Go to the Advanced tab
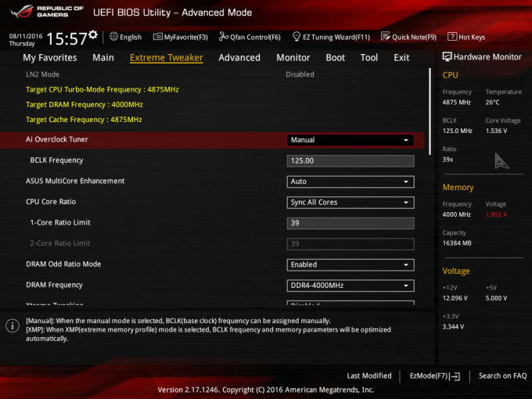 click(239, 58)
